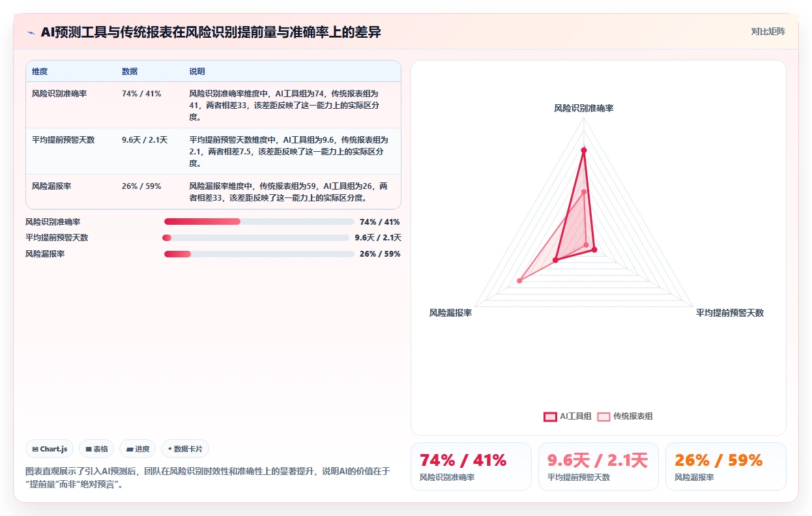This screenshot has height=516, width=812.
Task: Click the 风险识别准确率 table row label
Action: (59, 94)
